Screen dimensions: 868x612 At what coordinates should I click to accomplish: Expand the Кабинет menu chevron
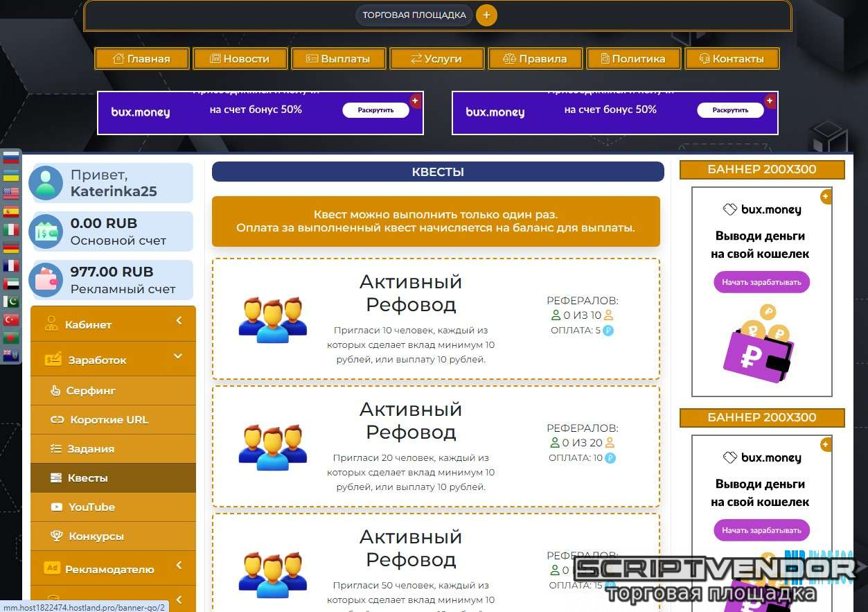click(179, 320)
